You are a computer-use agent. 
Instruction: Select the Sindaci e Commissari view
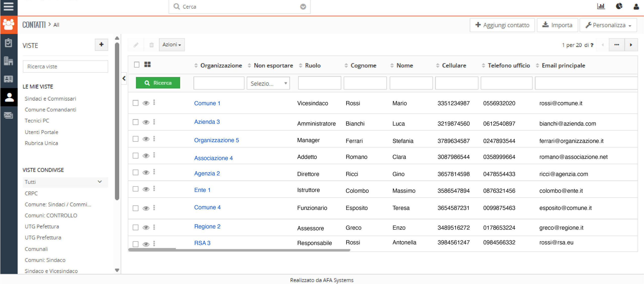click(x=50, y=99)
